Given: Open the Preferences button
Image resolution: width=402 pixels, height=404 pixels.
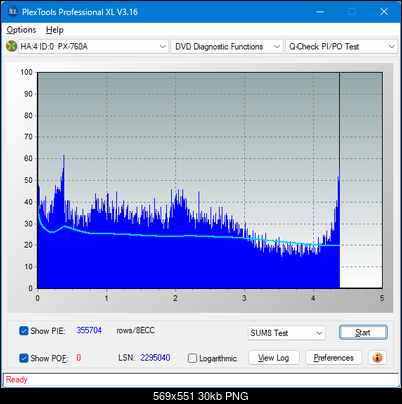Looking at the screenshot, I should point(334,358).
